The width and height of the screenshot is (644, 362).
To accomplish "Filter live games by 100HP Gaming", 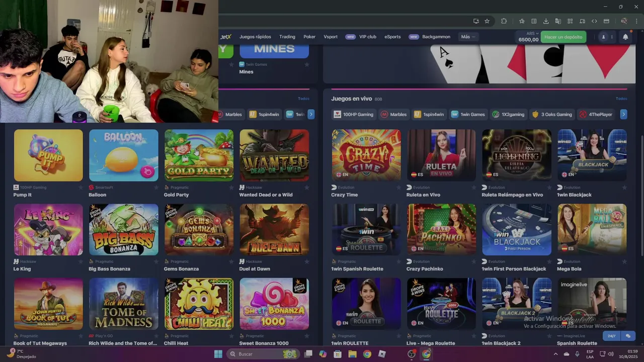I will click(x=354, y=114).
